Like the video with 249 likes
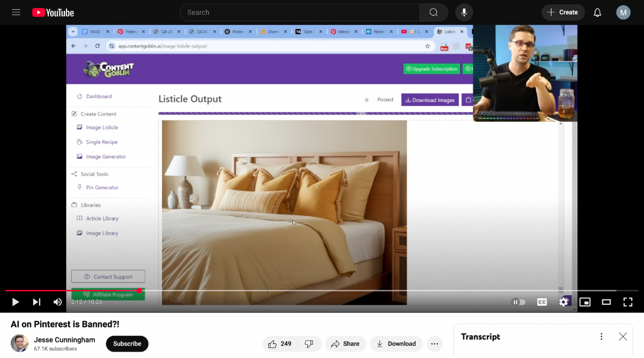 pyautogui.click(x=280, y=344)
